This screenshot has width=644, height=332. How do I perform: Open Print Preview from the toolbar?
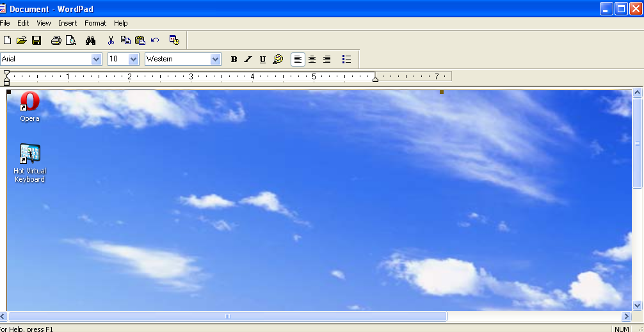(72, 40)
